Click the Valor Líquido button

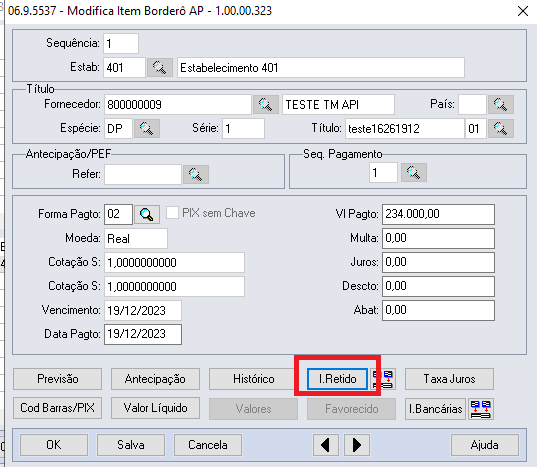[x=155, y=408]
